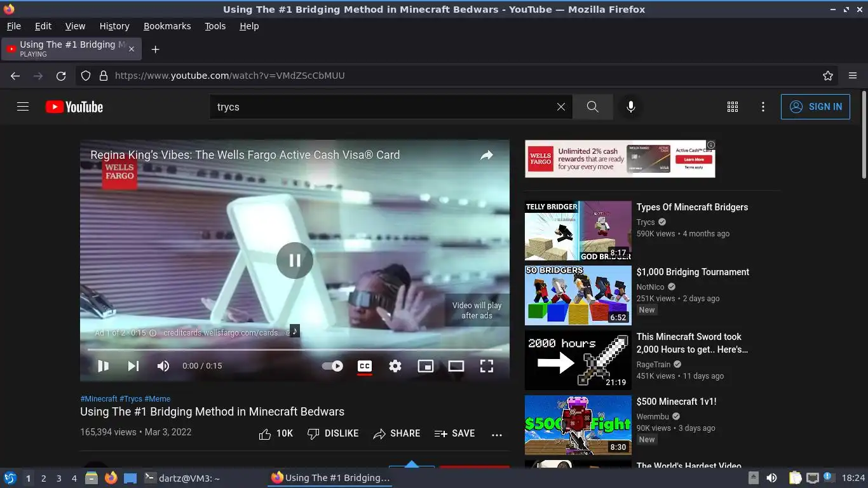
Task: Open the YouTube guide hamburger menu
Action: coord(23,107)
